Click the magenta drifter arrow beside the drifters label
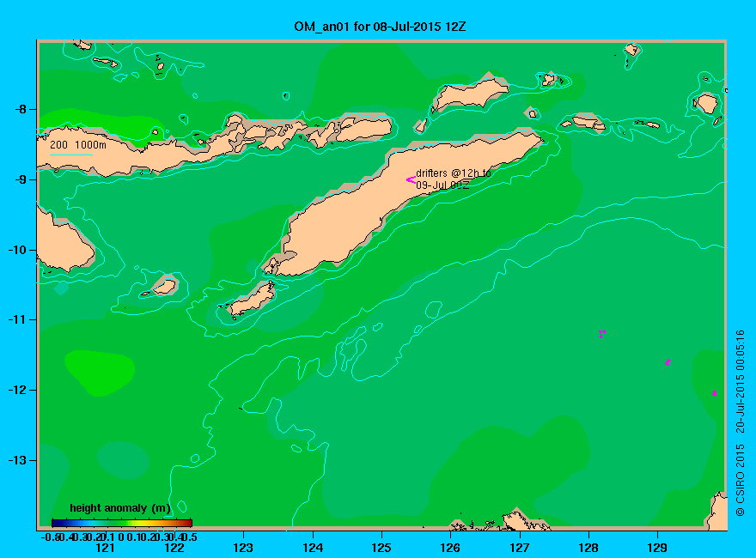The width and height of the screenshot is (756, 558). tap(411, 179)
